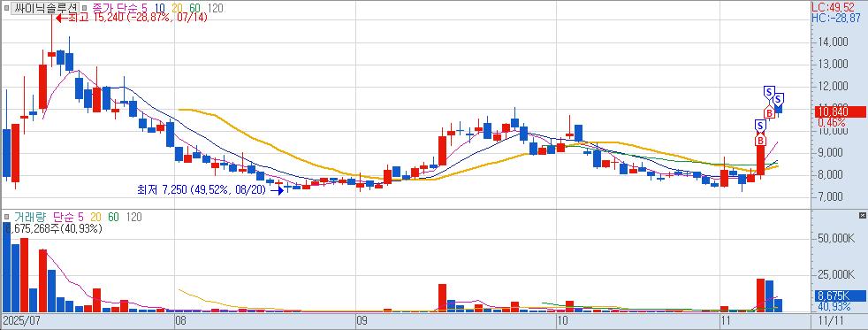This screenshot has height=330, width=868.
Task: Click the rightmost S sell marker
Action: [778, 100]
